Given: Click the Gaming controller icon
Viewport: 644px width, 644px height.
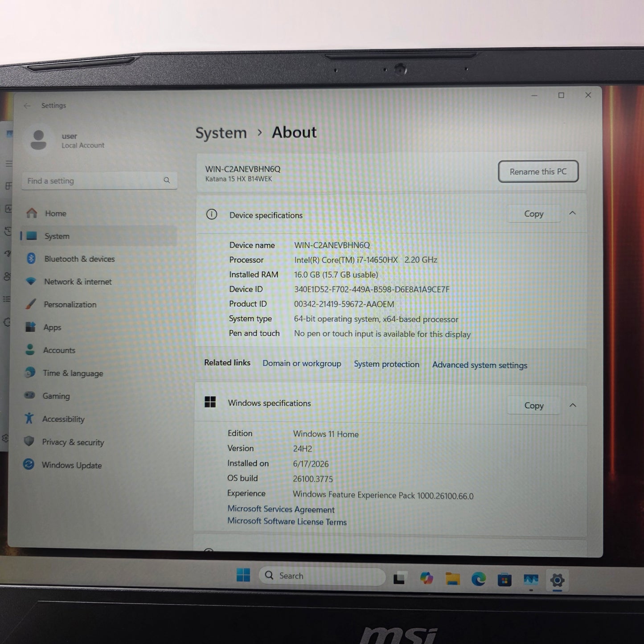Looking at the screenshot, I should pos(29,395).
